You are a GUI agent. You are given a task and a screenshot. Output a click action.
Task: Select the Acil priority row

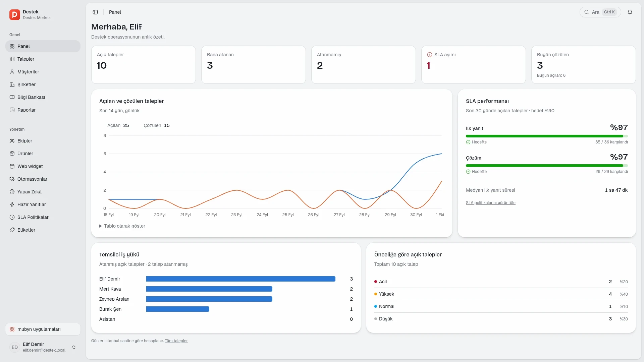pyautogui.click(x=501, y=282)
